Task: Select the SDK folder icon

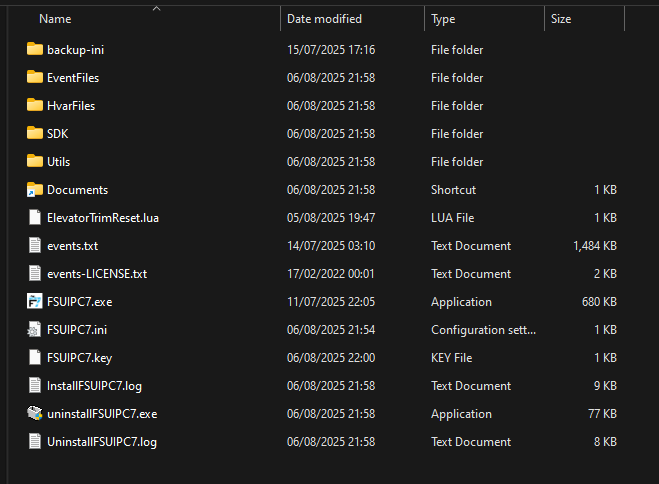Action: [34, 133]
